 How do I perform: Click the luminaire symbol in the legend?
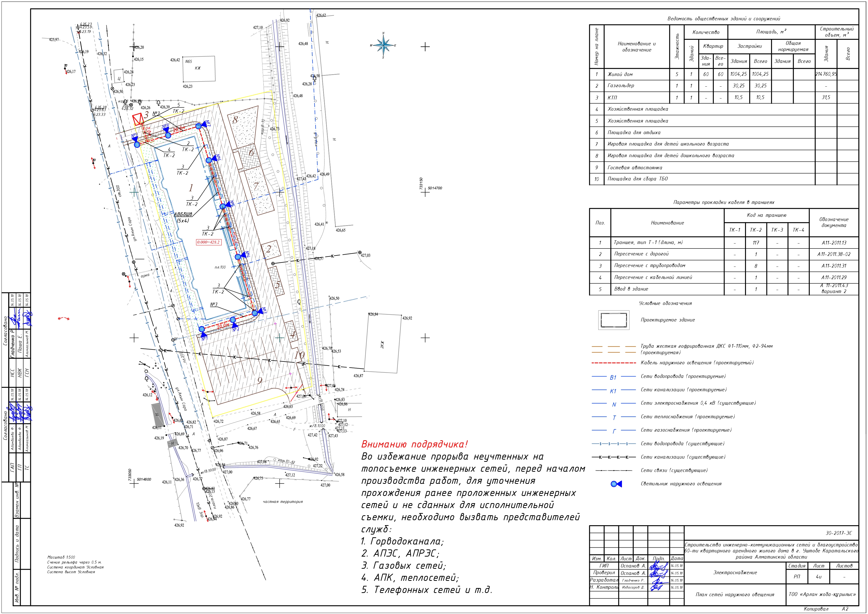616,484
